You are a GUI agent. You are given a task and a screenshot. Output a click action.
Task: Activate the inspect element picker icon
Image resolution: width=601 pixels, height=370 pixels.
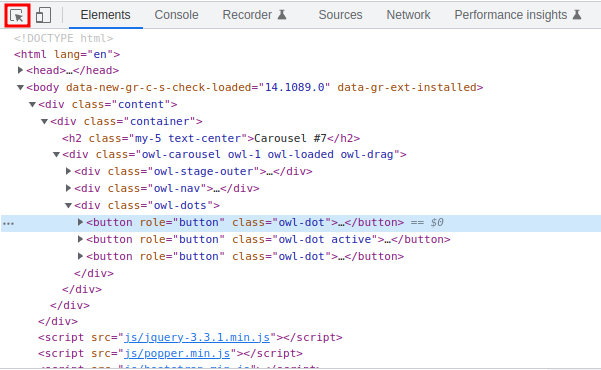17,16
